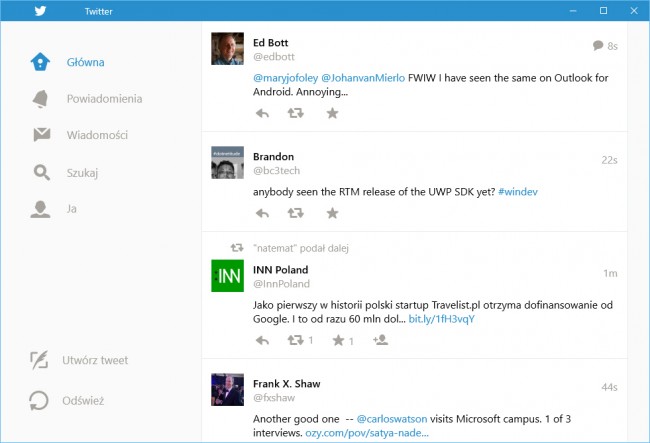Click the Odśwież label

tap(83, 401)
